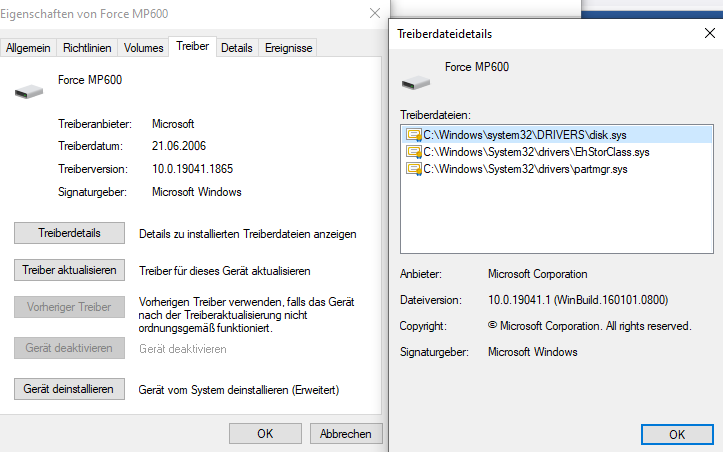The width and height of the screenshot is (723, 452).
Task: Click description 'Treiber für dieses Gerät aktualisieren'
Action: coord(225,271)
